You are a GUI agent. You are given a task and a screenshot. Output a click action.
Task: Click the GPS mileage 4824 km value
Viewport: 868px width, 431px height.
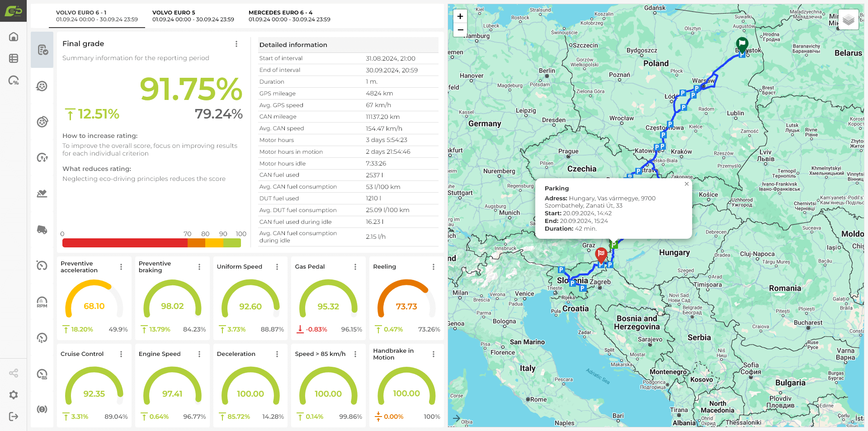pyautogui.click(x=379, y=94)
